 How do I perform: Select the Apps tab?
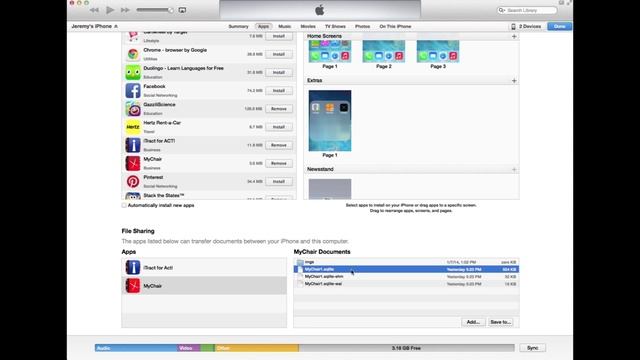tap(263, 27)
